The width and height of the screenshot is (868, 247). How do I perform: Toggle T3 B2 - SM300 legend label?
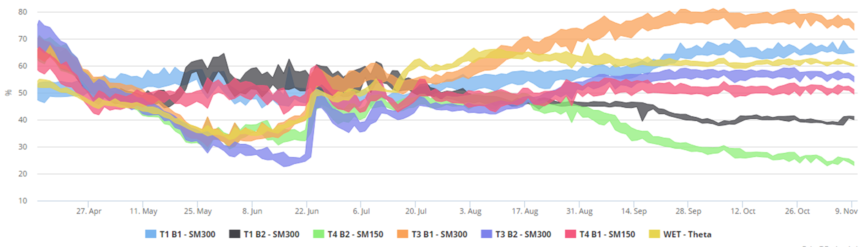tap(523, 234)
